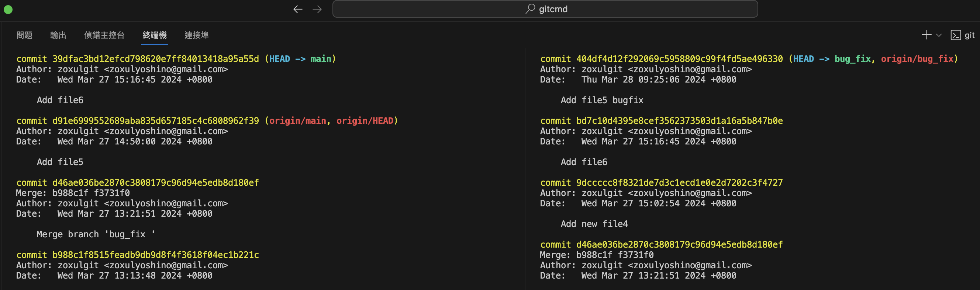Click the 'Merge branch bug_fix' message line

(x=96, y=234)
